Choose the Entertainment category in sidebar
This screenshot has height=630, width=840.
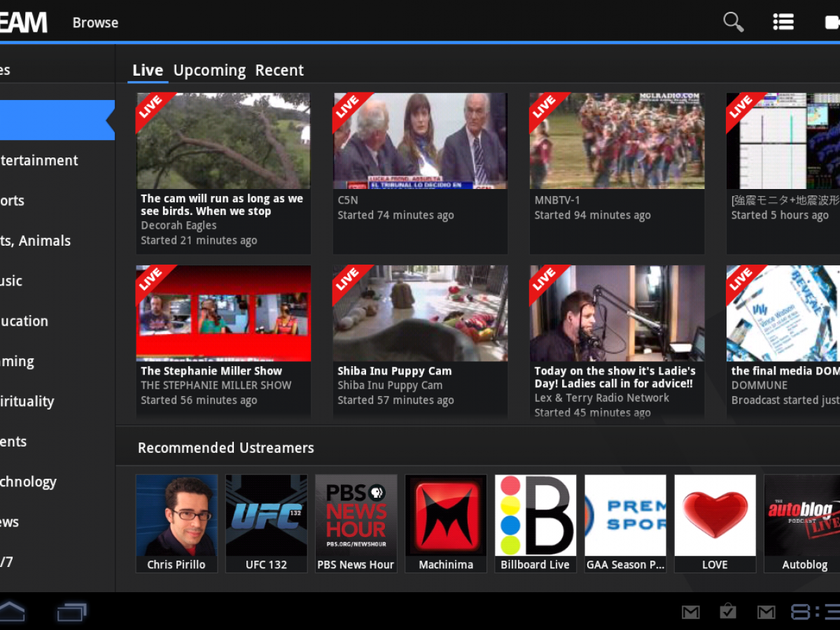pyautogui.click(x=39, y=160)
